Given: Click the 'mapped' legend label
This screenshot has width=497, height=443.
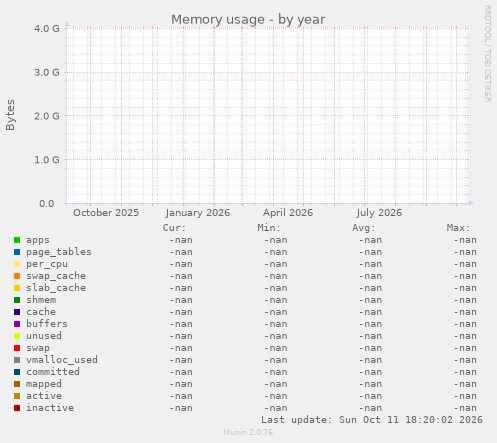Looking at the screenshot, I should pos(44,384).
